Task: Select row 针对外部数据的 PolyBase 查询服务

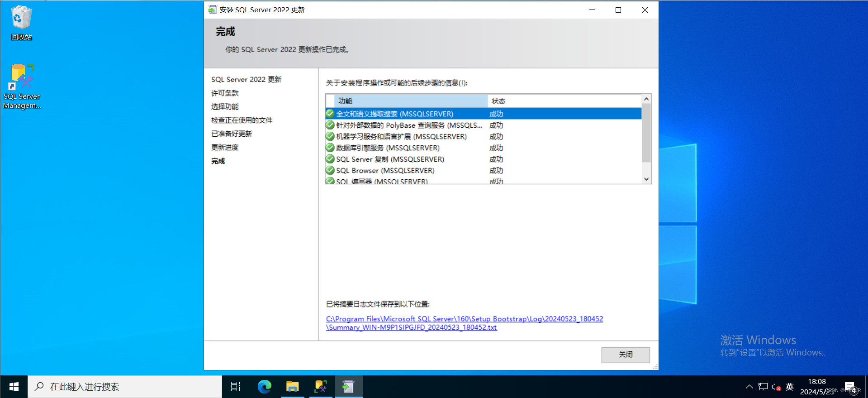Action: (x=483, y=125)
